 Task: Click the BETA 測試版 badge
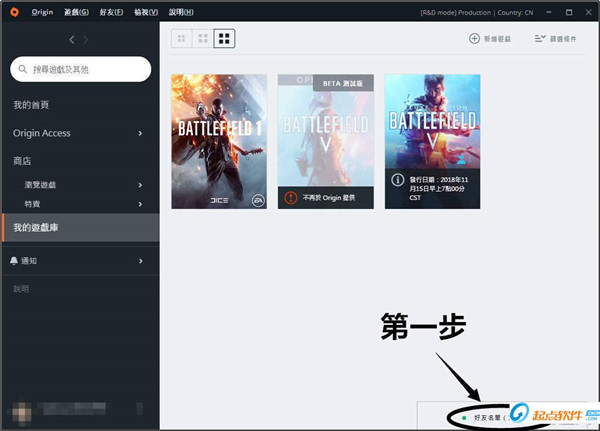(343, 83)
